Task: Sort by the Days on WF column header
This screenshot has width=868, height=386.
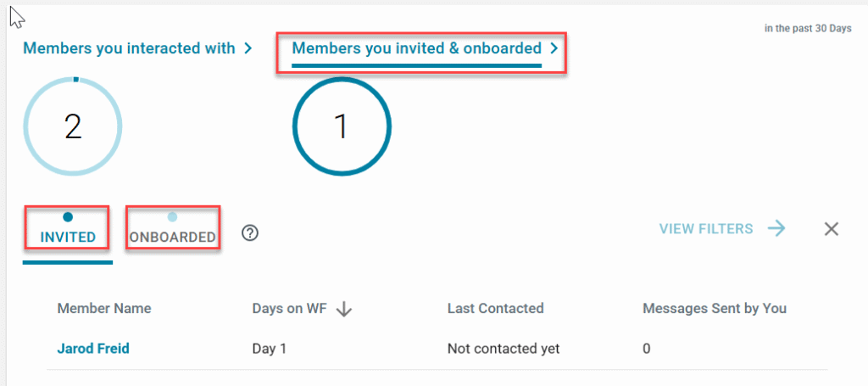Action: click(289, 309)
